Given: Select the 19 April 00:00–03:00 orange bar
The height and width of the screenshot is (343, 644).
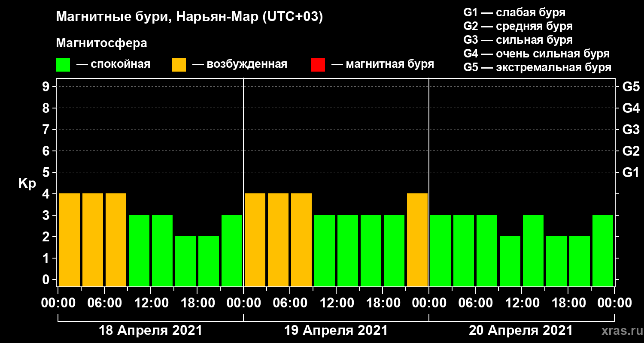Looking at the screenshot, I should click(255, 240).
